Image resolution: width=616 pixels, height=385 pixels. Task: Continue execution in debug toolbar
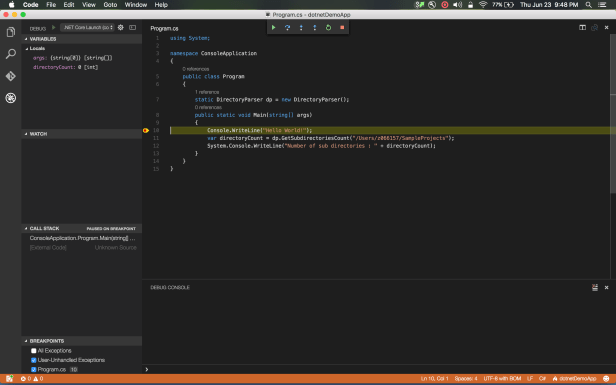coord(274,28)
